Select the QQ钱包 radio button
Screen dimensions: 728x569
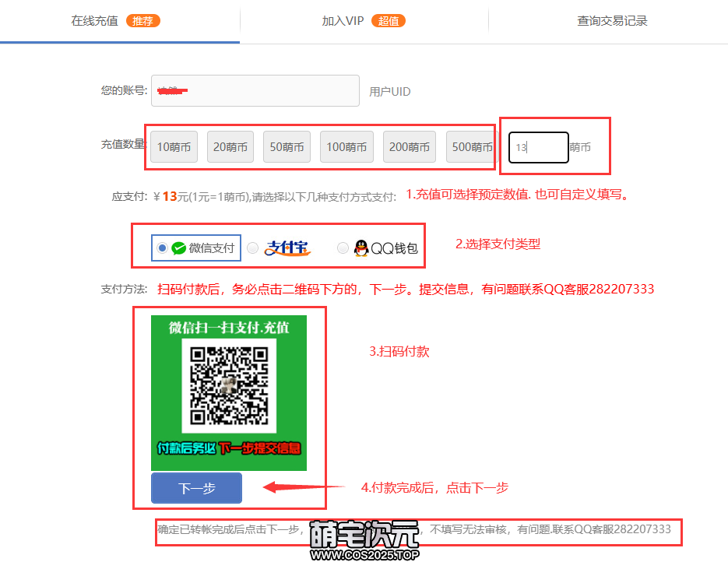pyautogui.click(x=343, y=248)
